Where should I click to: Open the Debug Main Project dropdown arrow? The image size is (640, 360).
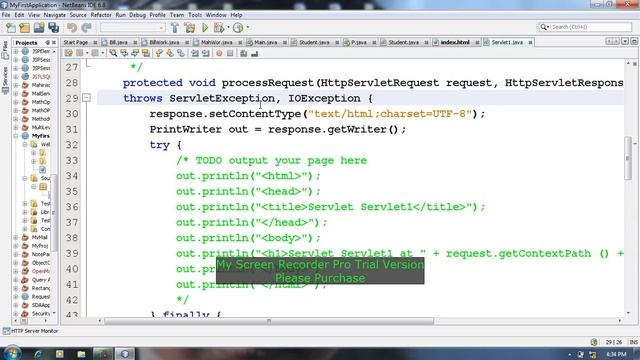point(228,28)
